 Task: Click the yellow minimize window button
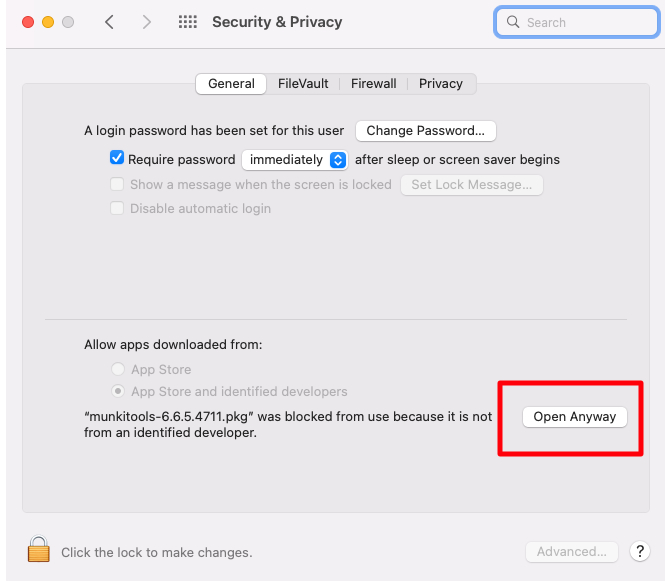coord(48,22)
